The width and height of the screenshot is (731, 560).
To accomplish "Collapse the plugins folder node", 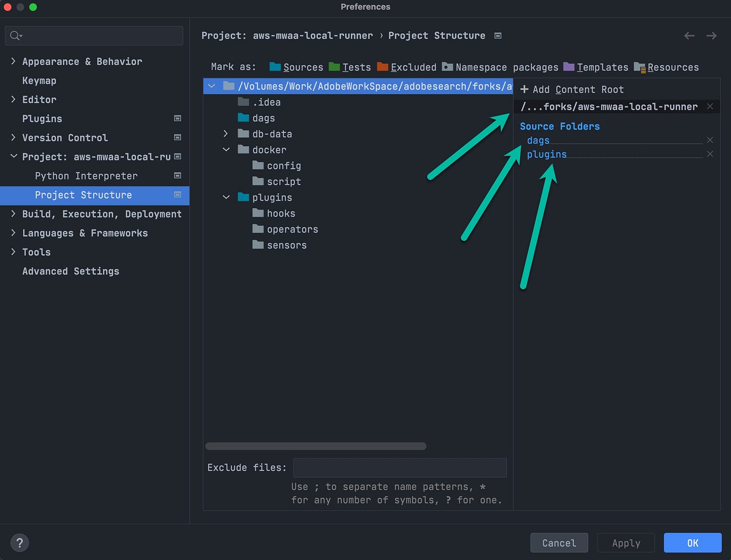I will pyautogui.click(x=226, y=197).
